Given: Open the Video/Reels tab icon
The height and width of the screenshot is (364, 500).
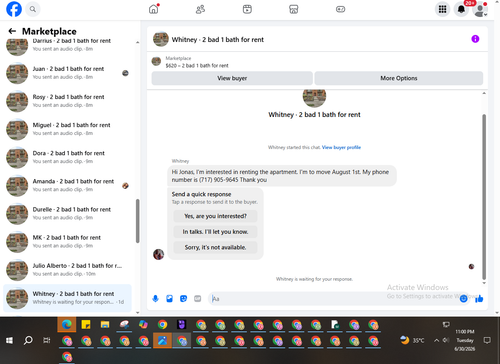Looking at the screenshot, I should tap(247, 9).
